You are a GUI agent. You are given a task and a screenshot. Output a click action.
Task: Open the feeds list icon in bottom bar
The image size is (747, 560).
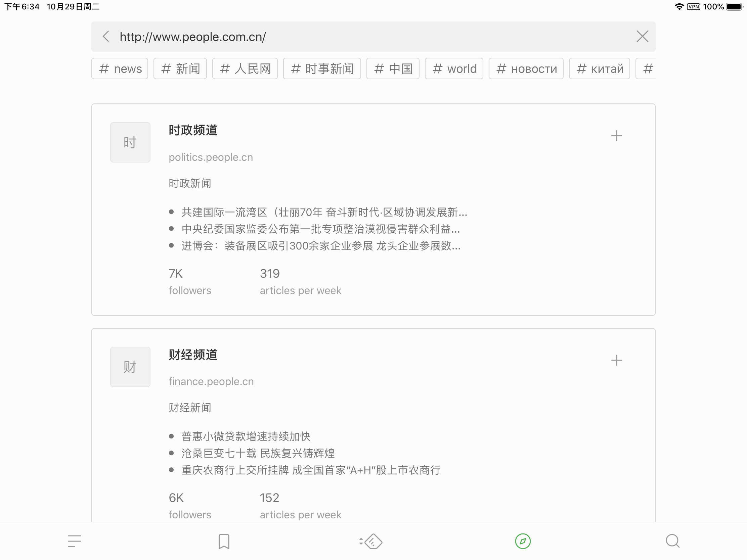(x=74, y=542)
